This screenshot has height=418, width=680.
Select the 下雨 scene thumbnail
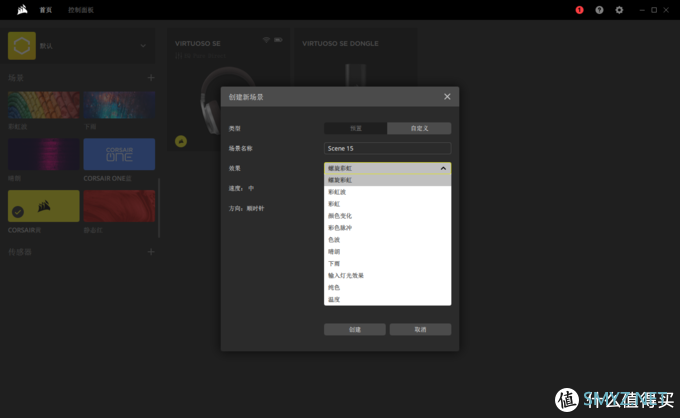119,104
